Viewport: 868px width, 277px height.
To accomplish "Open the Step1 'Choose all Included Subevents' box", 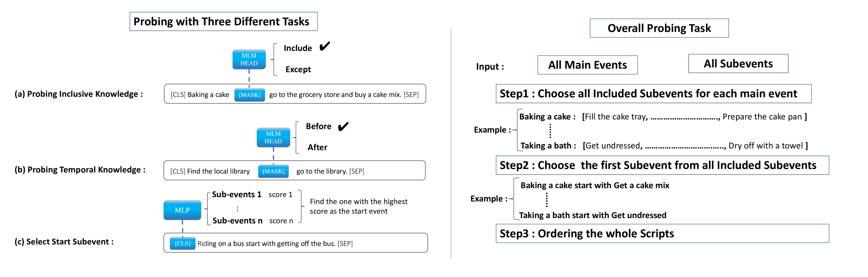I will pos(653,94).
